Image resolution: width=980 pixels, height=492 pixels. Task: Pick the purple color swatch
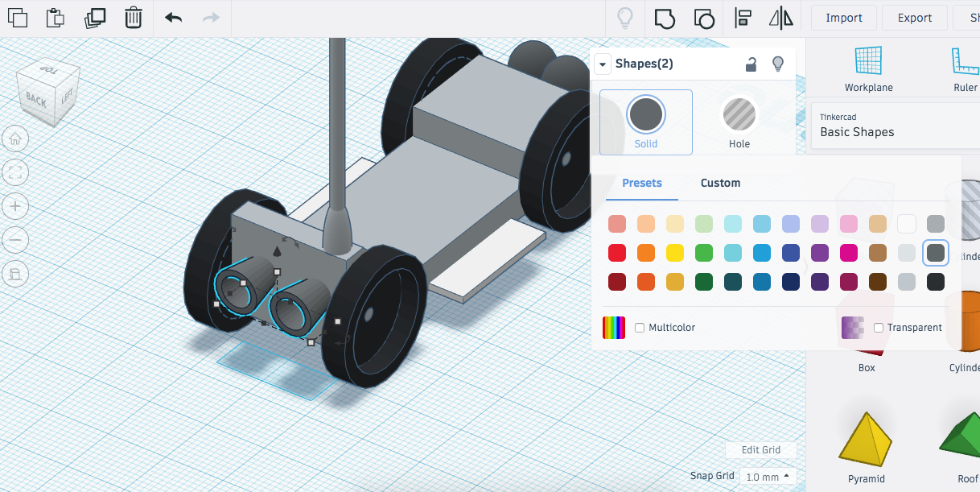820,253
